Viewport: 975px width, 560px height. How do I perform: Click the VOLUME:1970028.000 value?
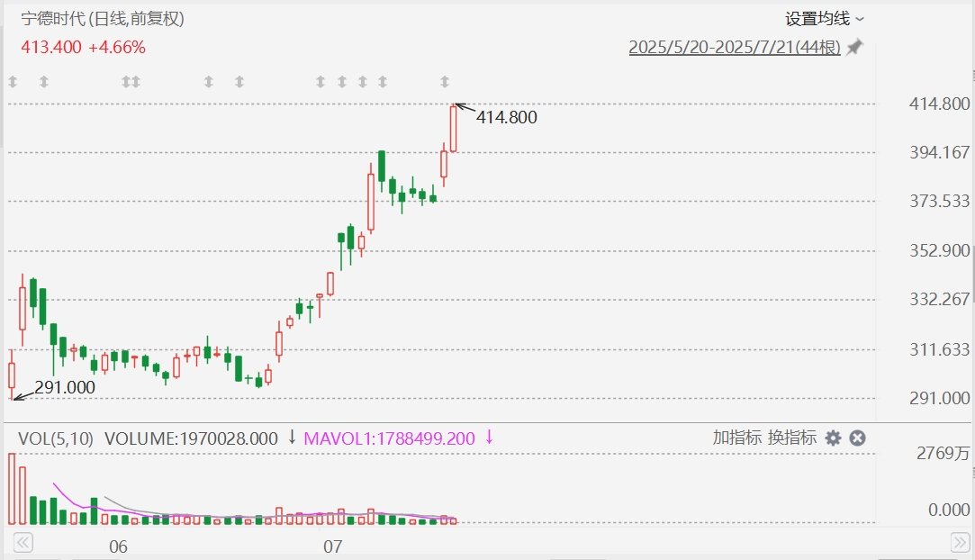(191, 438)
